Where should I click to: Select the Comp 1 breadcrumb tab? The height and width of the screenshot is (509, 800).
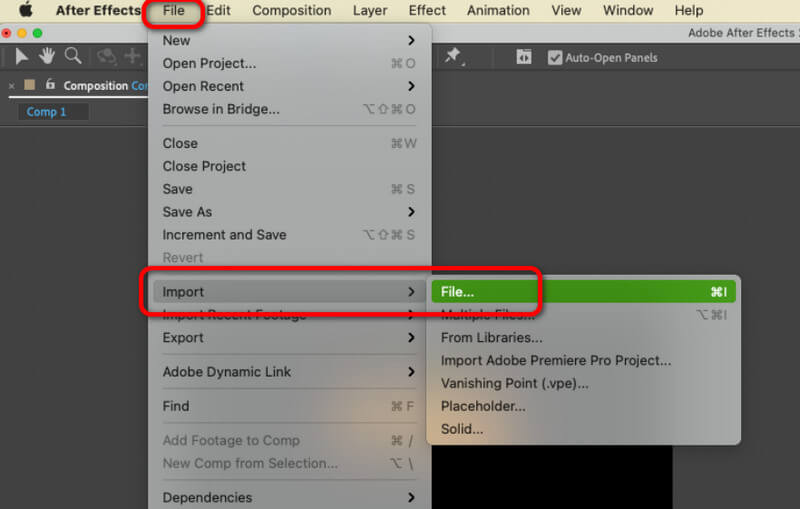(x=47, y=112)
